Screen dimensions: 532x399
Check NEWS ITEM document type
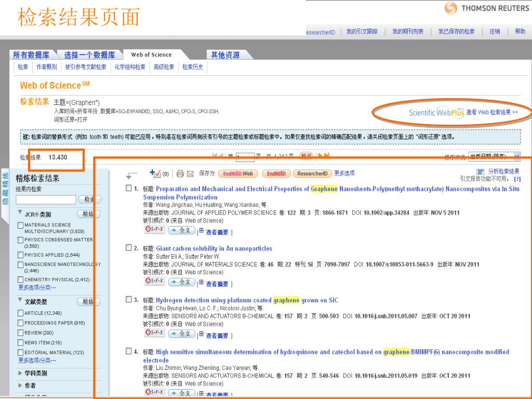coord(20,343)
